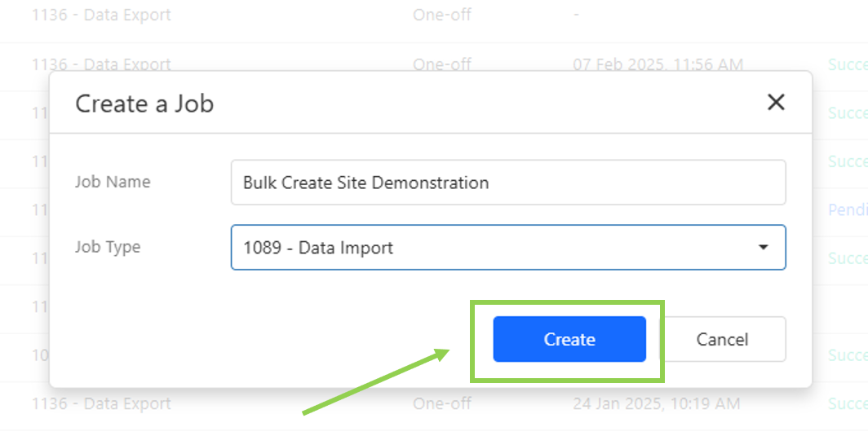Click One-off in the 24 Jan row

tap(441, 404)
